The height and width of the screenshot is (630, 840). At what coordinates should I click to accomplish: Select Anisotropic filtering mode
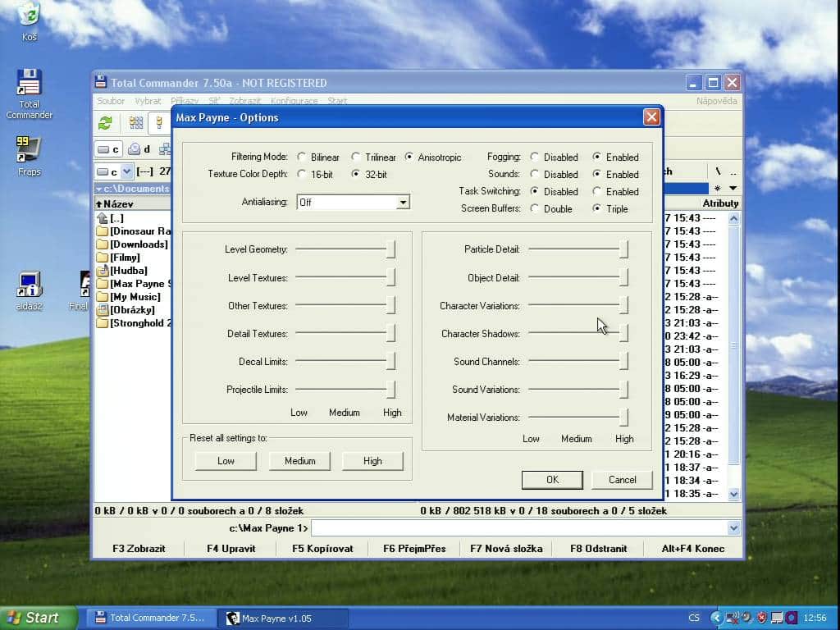click(409, 157)
